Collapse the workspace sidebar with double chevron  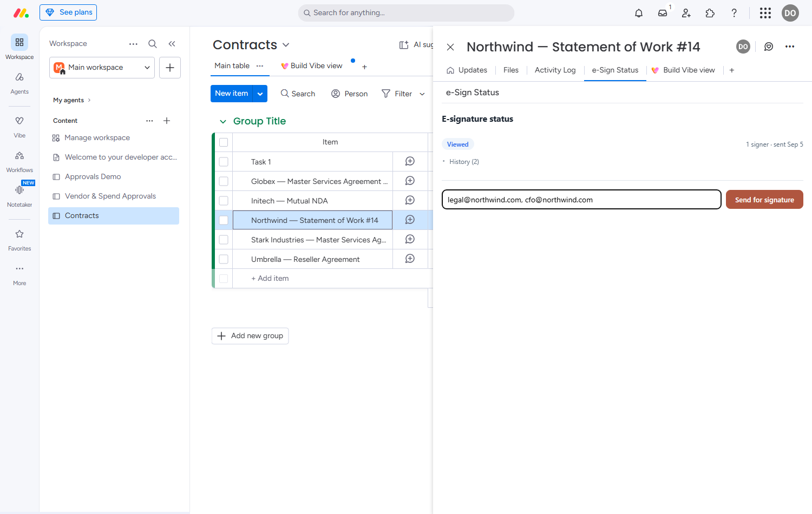172,44
